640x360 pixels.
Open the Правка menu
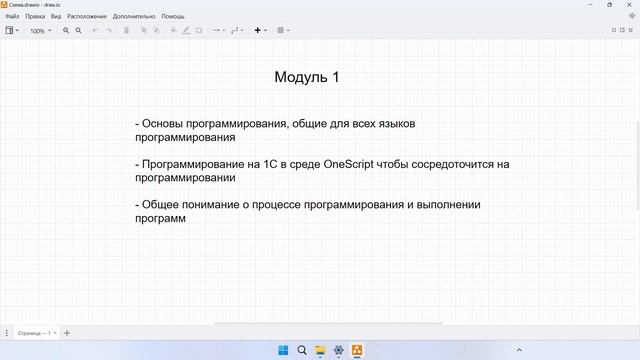click(x=35, y=16)
